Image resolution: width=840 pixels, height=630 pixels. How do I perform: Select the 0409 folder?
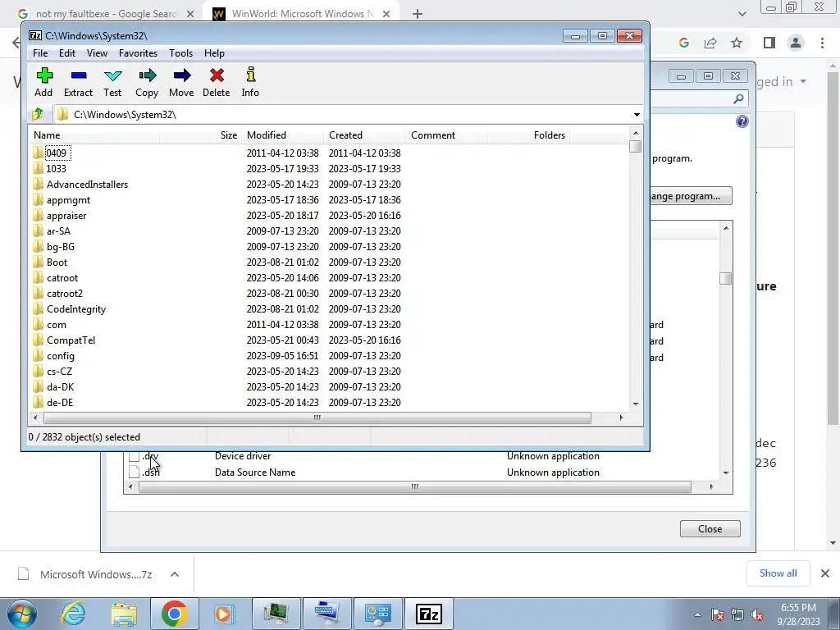point(56,153)
